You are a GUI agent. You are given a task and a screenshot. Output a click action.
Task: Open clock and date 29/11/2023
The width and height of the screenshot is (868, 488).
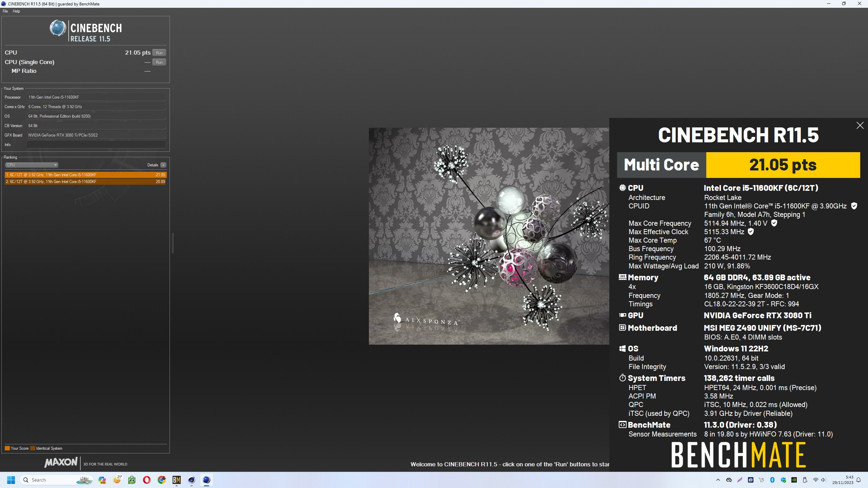coord(843,480)
